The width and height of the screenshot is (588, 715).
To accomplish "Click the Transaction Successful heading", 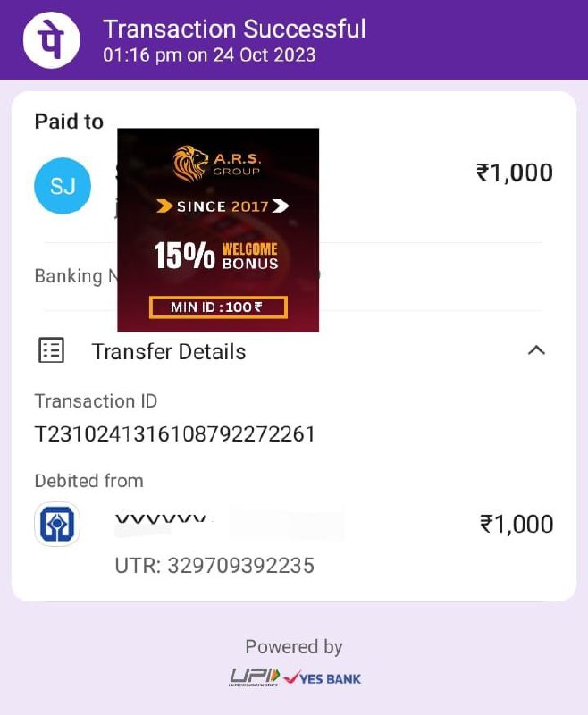I will (234, 29).
